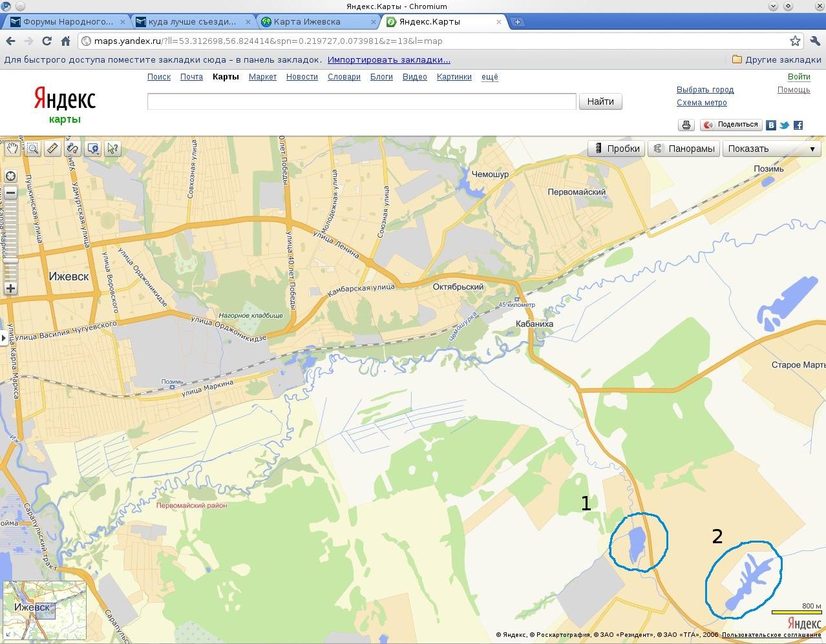Click the Яндекс карты logo
The image size is (826, 644).
pos(65,105)
